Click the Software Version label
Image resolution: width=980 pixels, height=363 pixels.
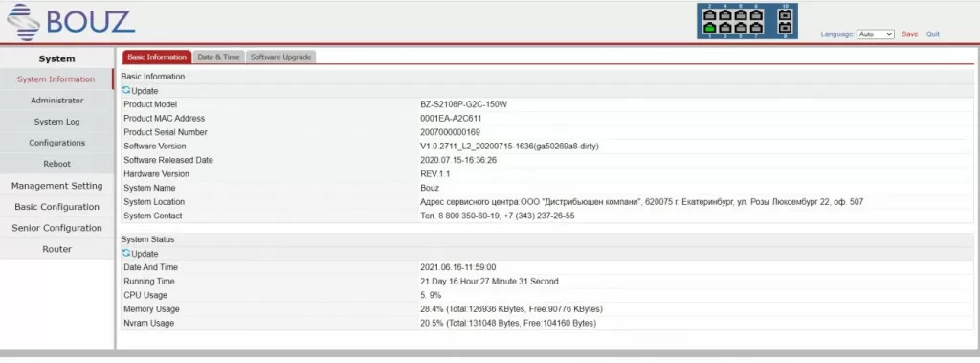coord(154,146)
